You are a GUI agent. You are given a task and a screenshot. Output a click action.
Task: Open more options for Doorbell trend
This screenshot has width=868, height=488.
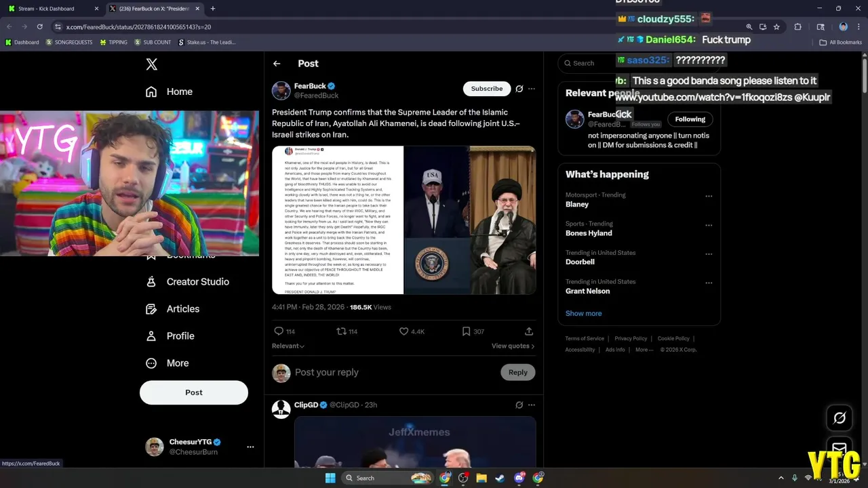point(709,254)
